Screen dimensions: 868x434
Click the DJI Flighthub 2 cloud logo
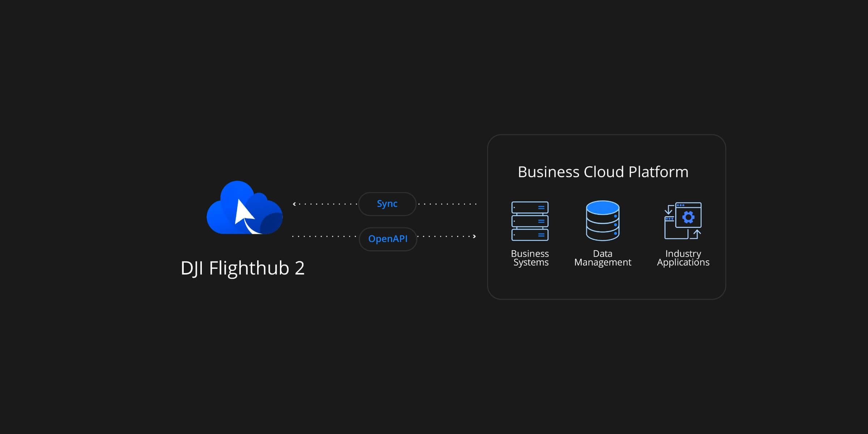(x=244, y=208)
